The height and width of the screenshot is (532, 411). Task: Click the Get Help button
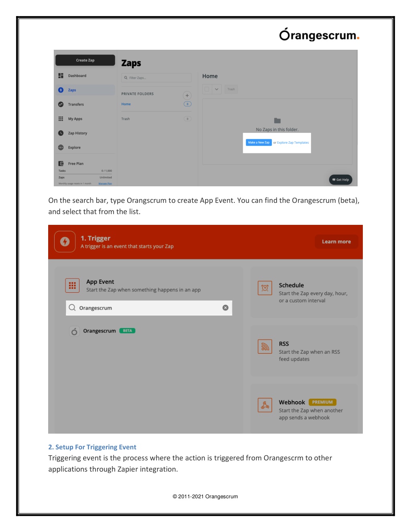(x=341, y=179)
